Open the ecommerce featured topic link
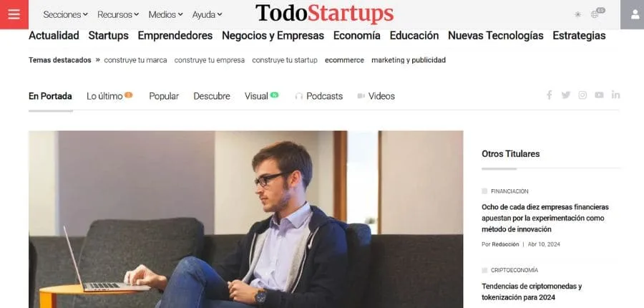The height and width of the screenshot is (308, 644). pos(344,60)
